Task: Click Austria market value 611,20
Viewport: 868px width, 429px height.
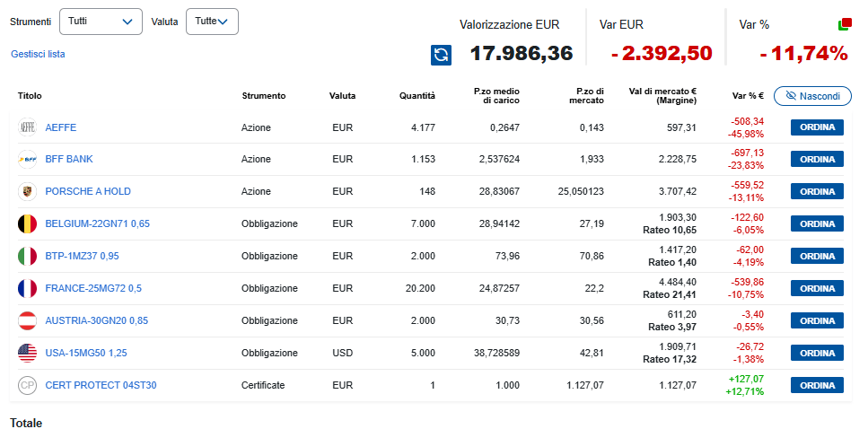Action: [682, 314]
